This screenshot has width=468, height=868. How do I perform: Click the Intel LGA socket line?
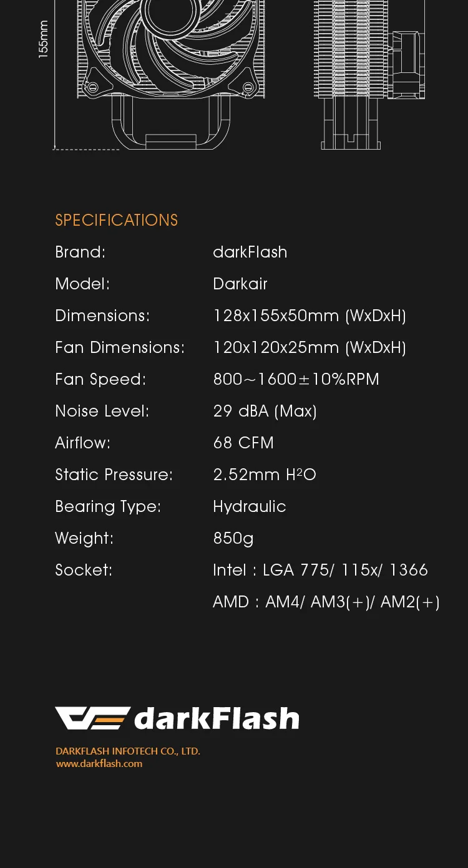coord(320,570)
